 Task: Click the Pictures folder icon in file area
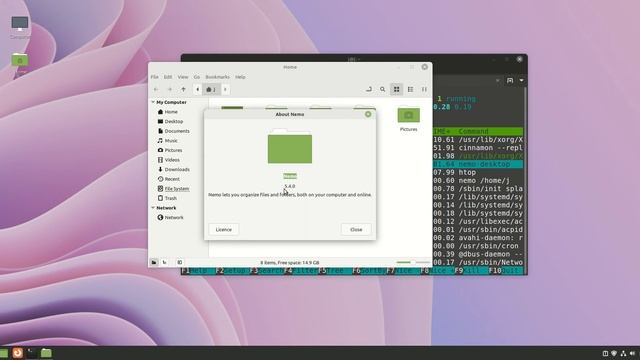point(409,115)
